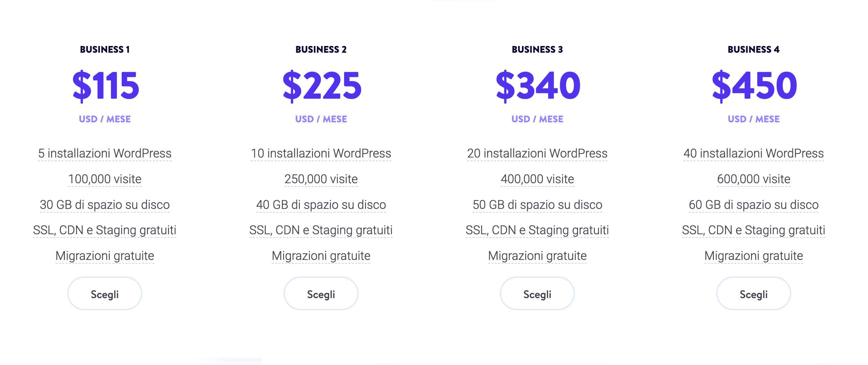
Task: Click the BUSINESS 4 plan heading
Action: 753,49
